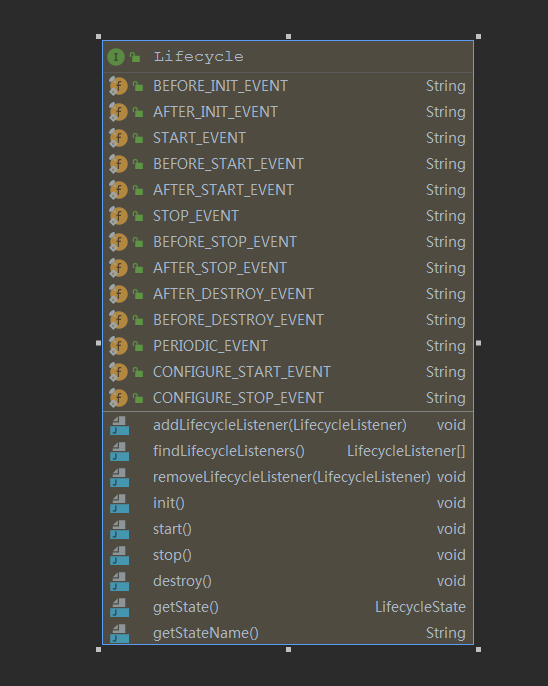
Task: Select the BEFORE_INIT_EVENT field name
Action: click(220, 86)
